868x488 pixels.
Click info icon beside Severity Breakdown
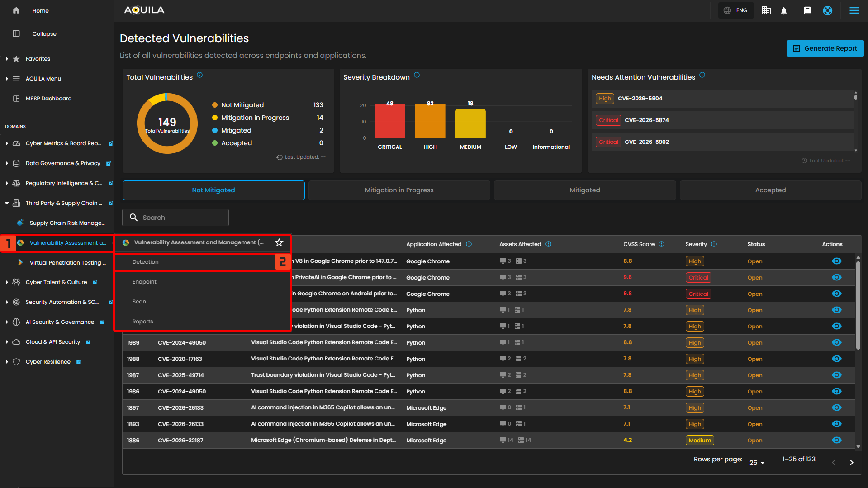pyautogui.click(x=417, y=75)
